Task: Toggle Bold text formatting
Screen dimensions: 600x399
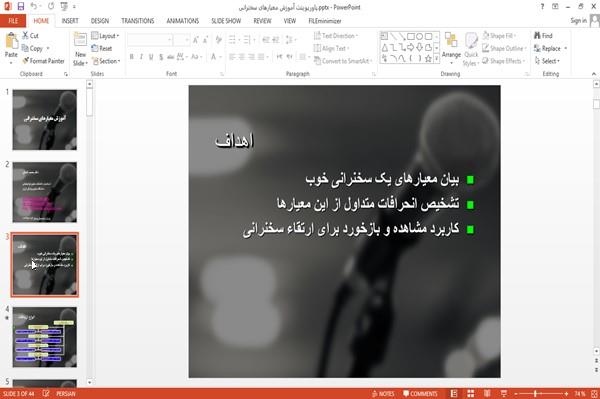Action: tap(132, 57)
